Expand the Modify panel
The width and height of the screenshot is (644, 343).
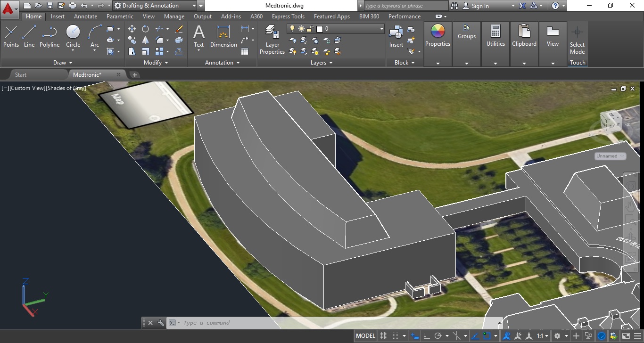pos(156,62)
